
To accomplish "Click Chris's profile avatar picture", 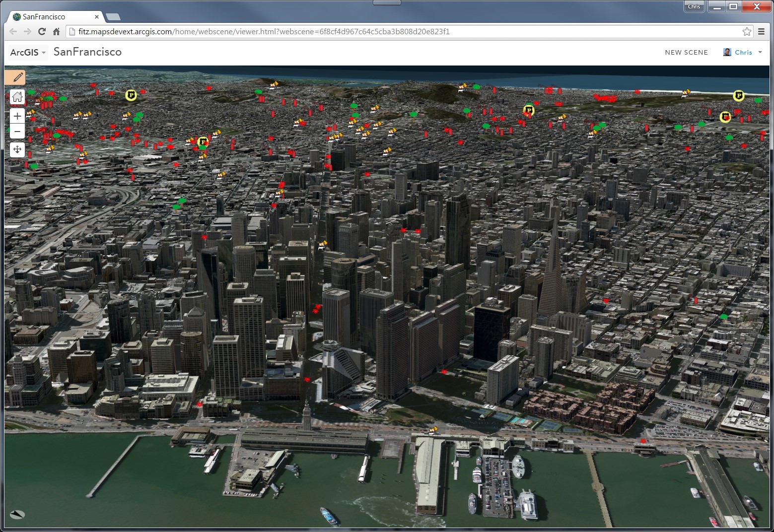I will point(727,52).
